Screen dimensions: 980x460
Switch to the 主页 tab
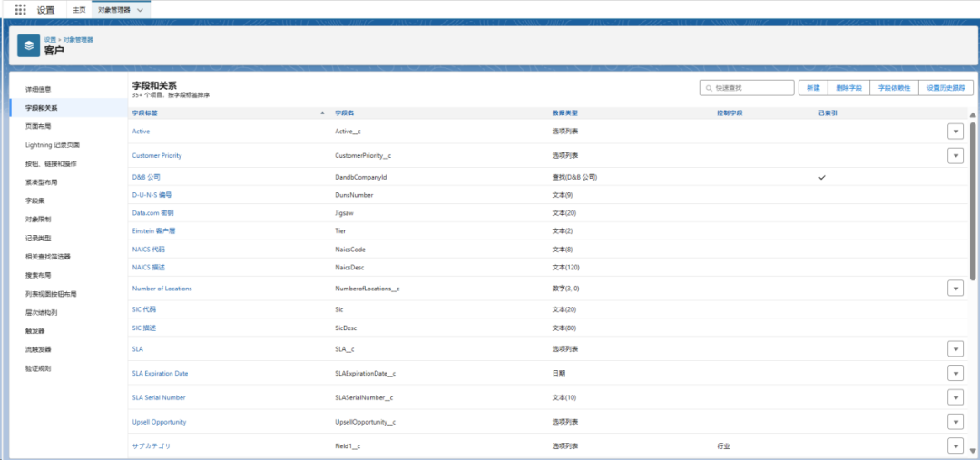coord(79,10)
